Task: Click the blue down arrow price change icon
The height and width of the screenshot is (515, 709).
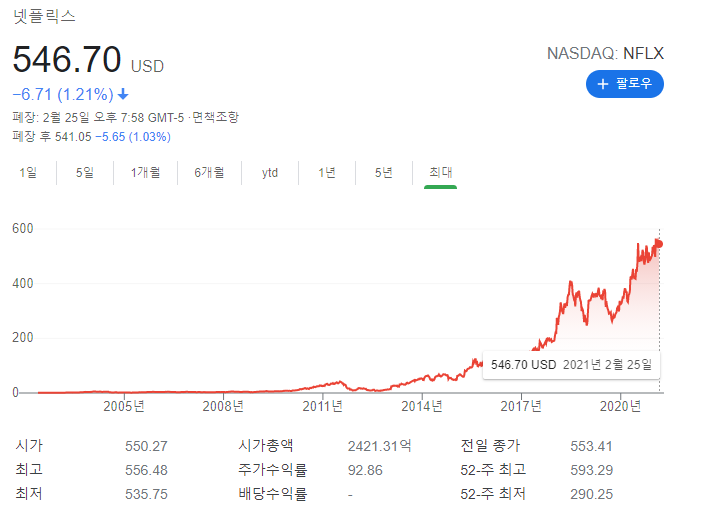Action: click(x=123, y=94)
